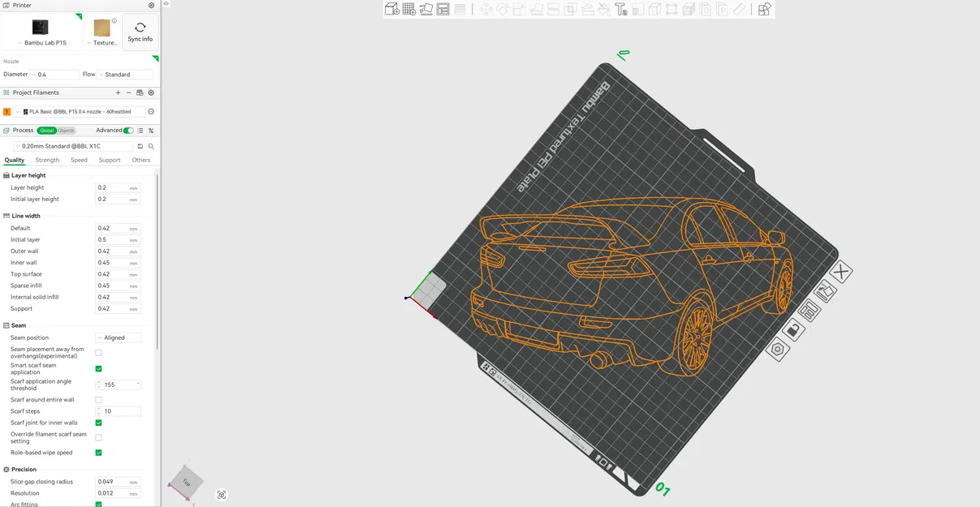The width and height of the screenshot is (980, 507).
Task: Open plate settings hexagon icon
Action: click(778, 350)
